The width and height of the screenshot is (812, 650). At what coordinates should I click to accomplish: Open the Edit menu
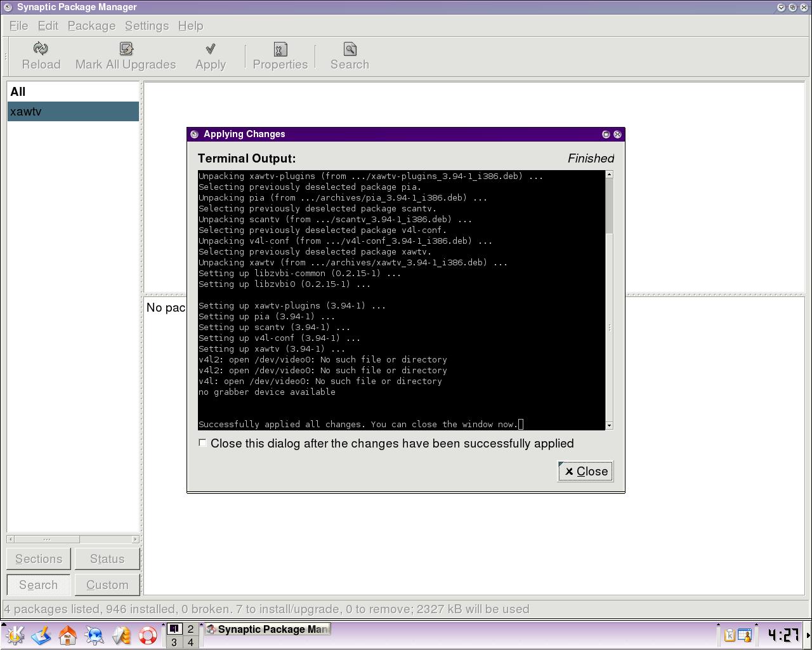click(48, 26)
